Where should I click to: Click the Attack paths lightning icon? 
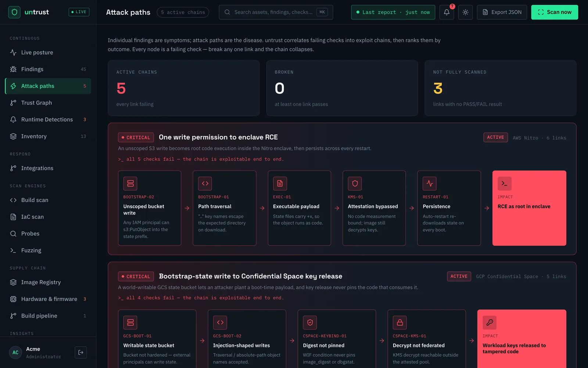(13, 86)
